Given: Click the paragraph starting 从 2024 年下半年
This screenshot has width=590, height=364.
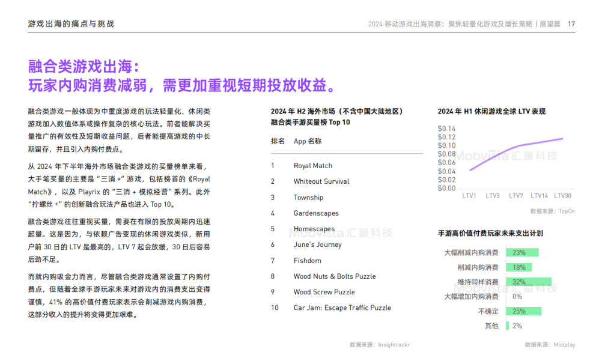Looking at the screenshot, I should coord(119,186).
